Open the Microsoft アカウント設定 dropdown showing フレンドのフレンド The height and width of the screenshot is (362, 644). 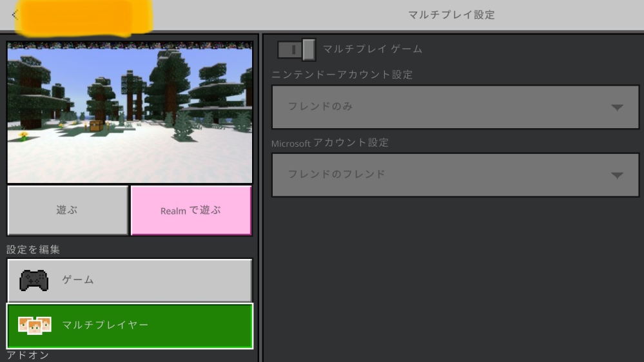pos(456,175)
